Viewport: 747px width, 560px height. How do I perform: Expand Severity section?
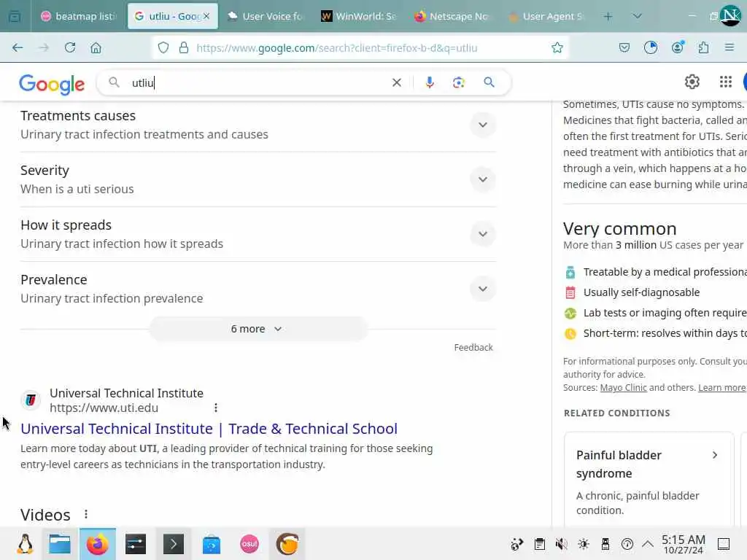(483, 179)
